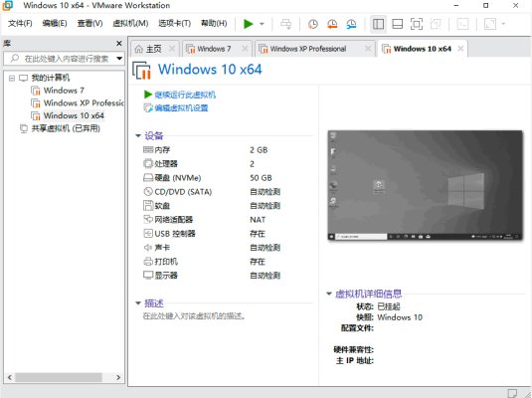
Task: Open the snapshot manager icon
Action: [351, 24]
